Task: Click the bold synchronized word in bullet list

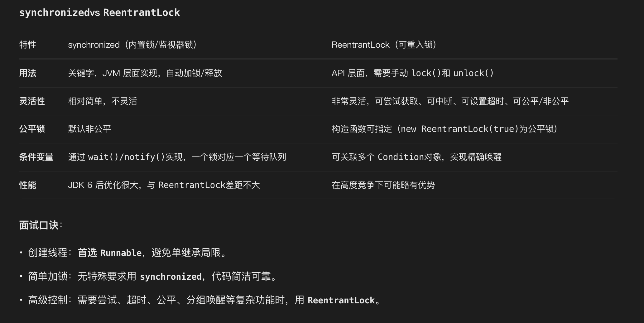Action: pos(171,277)
